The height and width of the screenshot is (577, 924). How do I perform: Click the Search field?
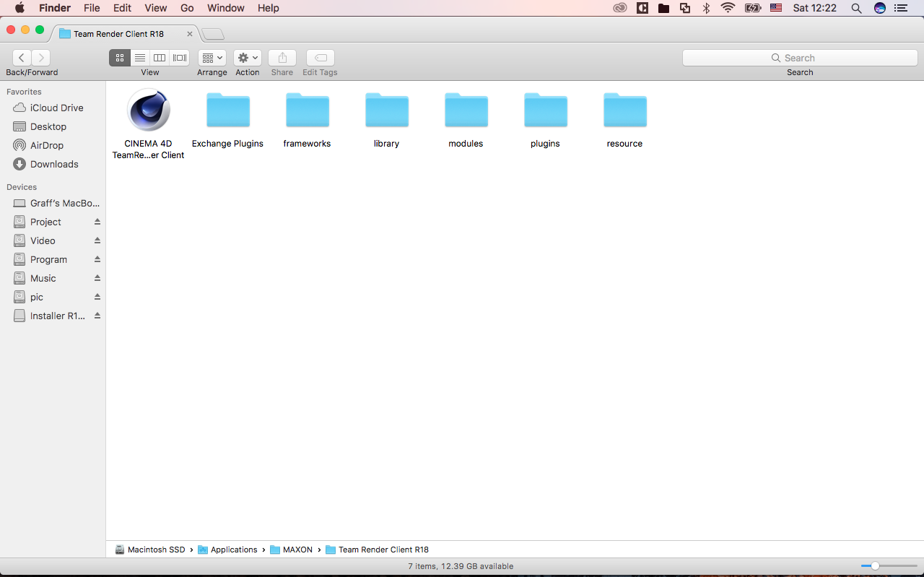pos(800,58)
